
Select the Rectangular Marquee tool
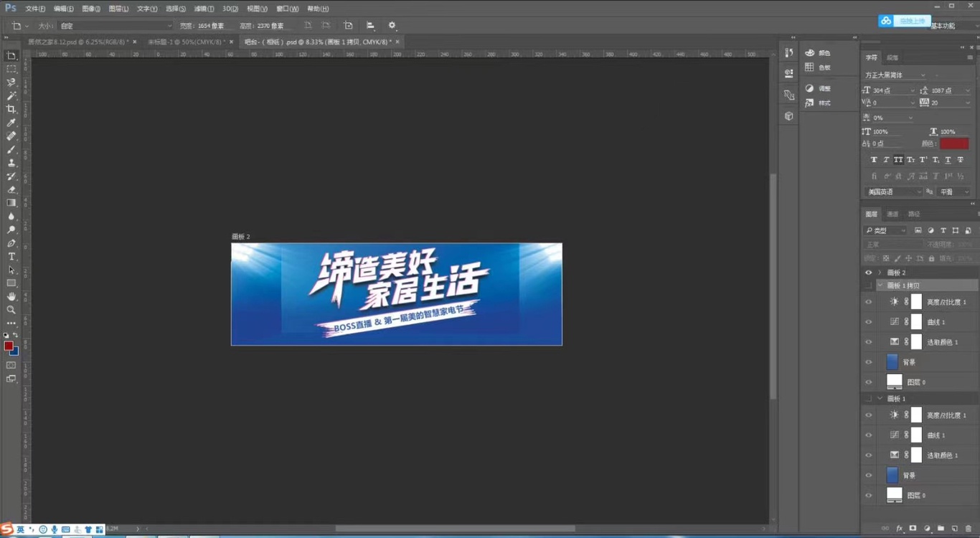[11, 69]
